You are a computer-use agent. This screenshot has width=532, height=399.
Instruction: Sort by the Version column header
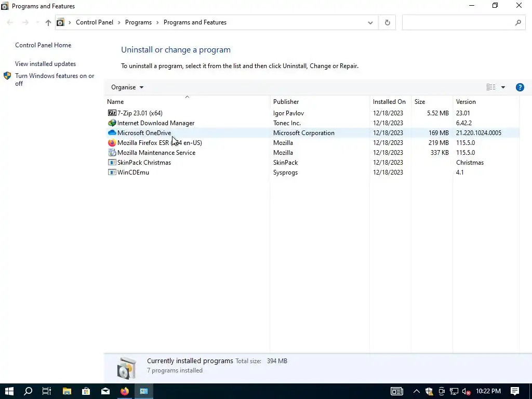(486, 101)
